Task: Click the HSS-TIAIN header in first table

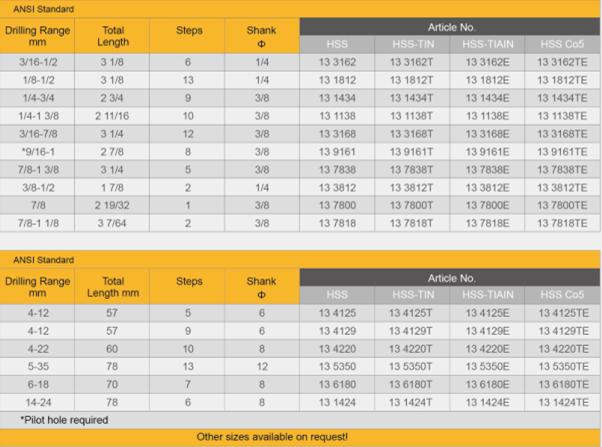Action: [487, 45]
